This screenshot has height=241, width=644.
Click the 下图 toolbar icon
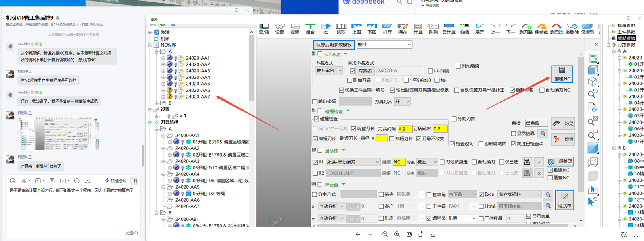pyautogui.click(x=372, y=29)
